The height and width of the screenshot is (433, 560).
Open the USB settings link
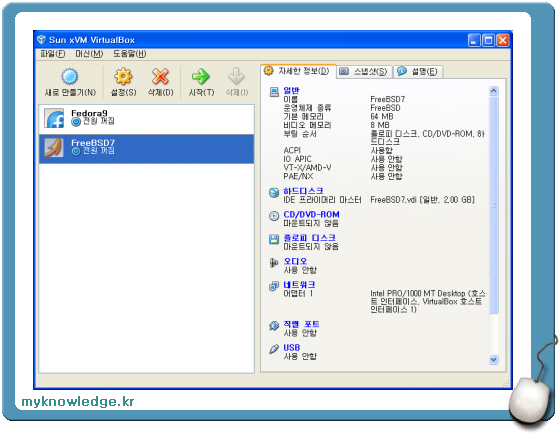[x=292, y=348]
